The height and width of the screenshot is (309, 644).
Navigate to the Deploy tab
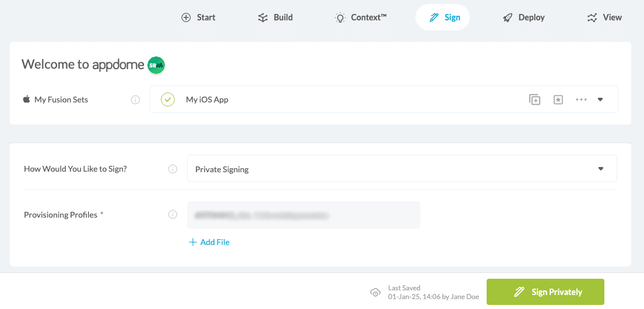tap(523, 17)
